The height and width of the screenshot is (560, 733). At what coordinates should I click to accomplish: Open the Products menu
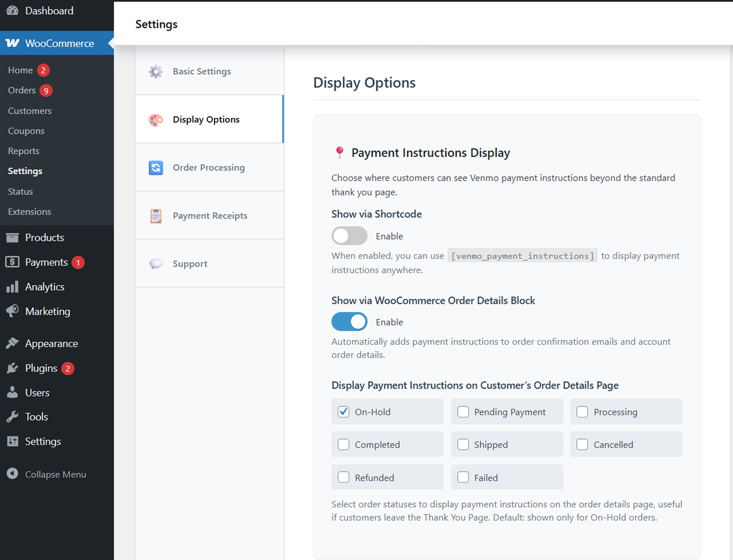tap(57, 237)
